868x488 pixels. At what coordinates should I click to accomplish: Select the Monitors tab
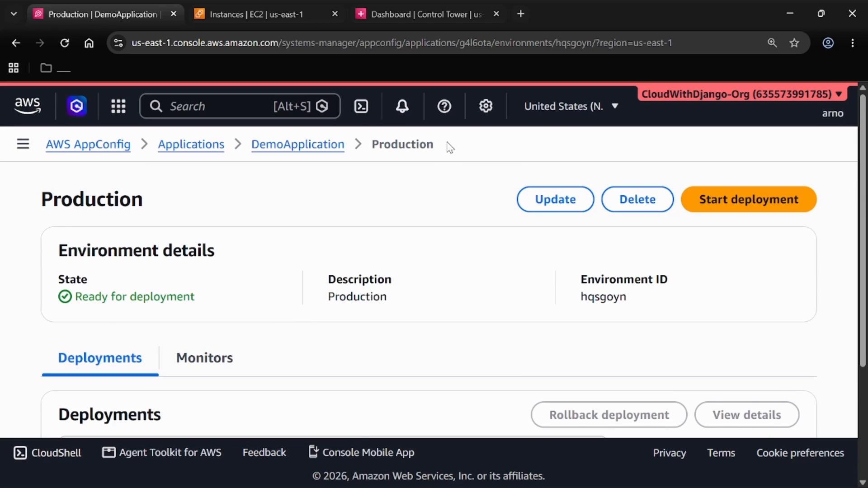(204, 358)
